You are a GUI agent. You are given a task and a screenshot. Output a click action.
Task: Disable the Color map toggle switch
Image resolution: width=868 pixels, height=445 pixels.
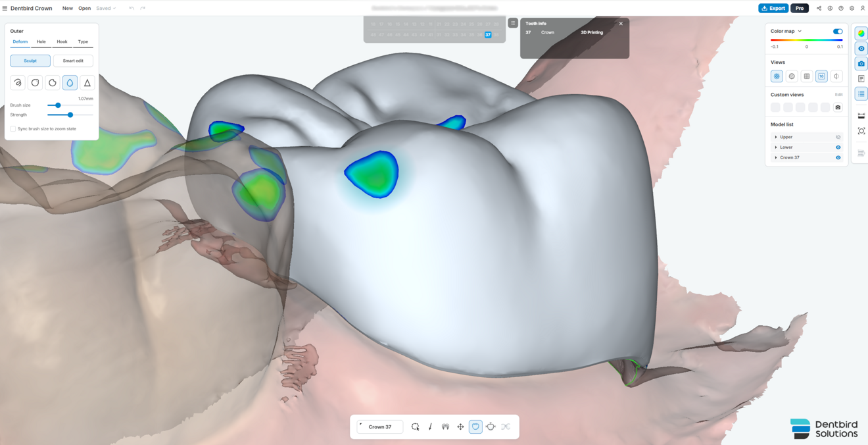click(x=836, y=31)
